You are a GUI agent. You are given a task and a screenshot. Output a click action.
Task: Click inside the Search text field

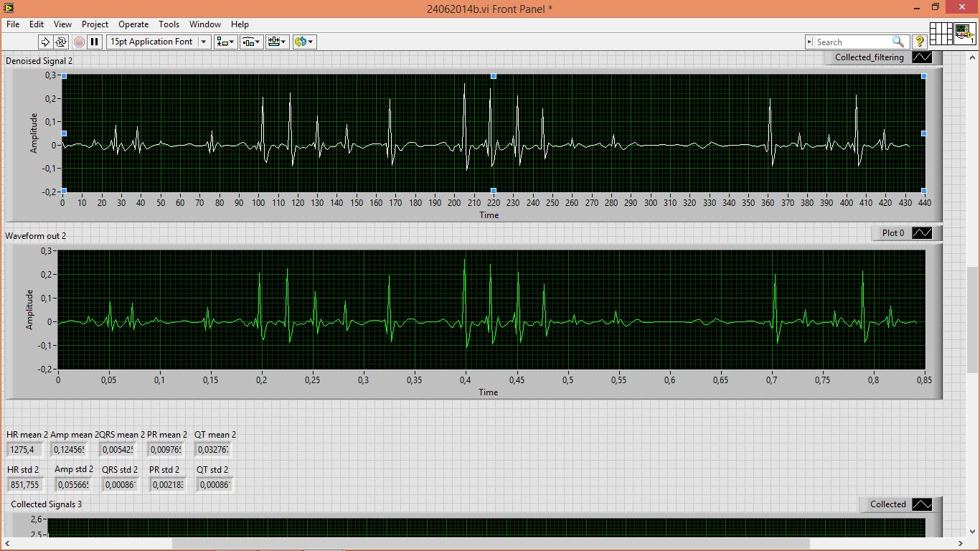coord(852,42)
